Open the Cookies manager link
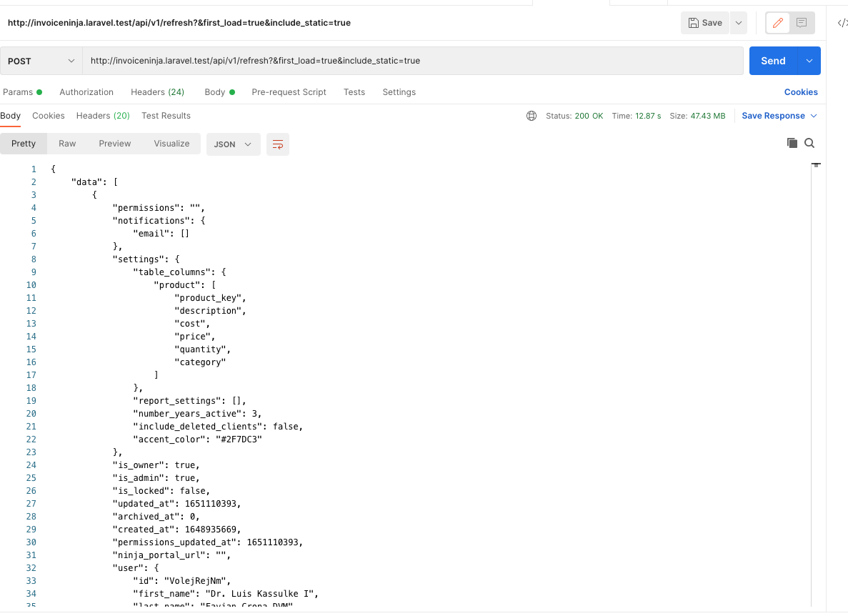 (x=800, y=92)
